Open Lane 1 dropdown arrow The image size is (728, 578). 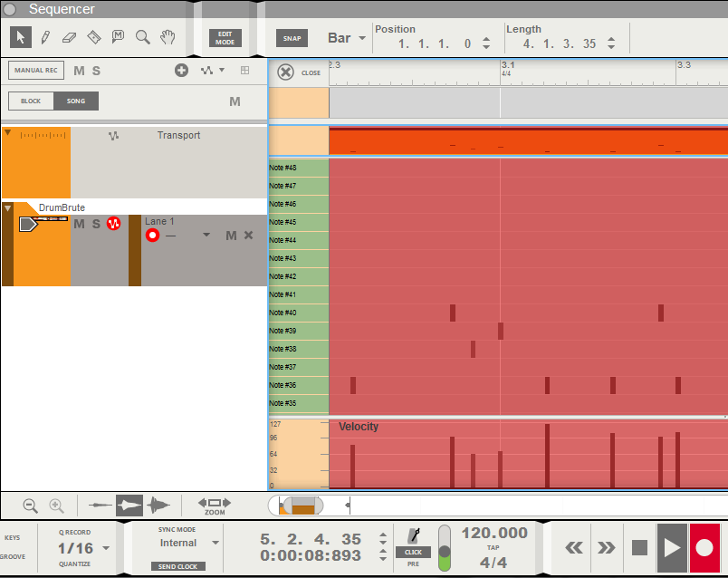click(x=206, y=236)
